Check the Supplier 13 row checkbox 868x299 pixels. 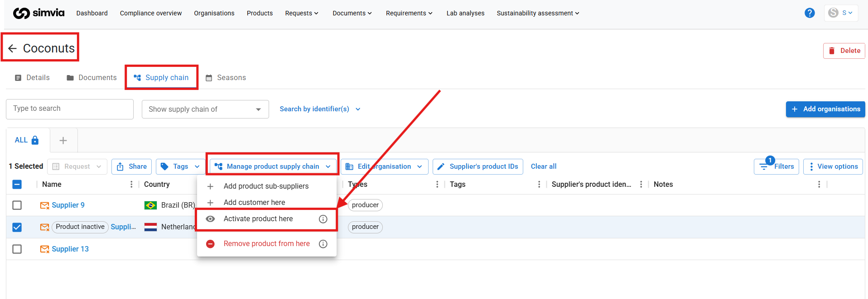(17, 249)
